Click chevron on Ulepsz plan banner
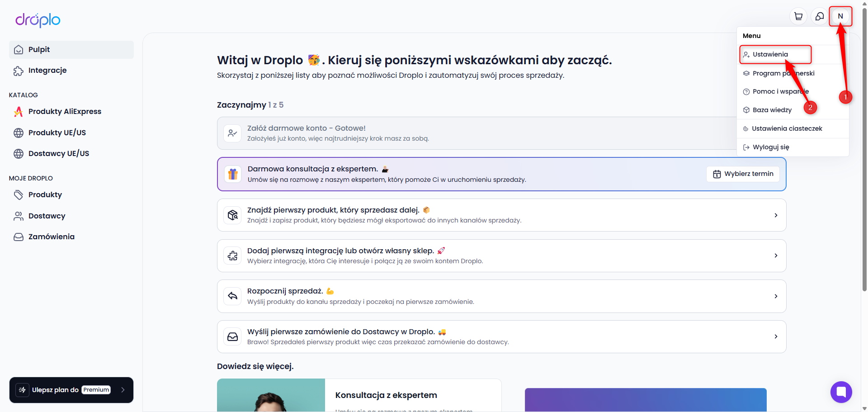Viewport: 868px width, 412px height. (123, 390)
